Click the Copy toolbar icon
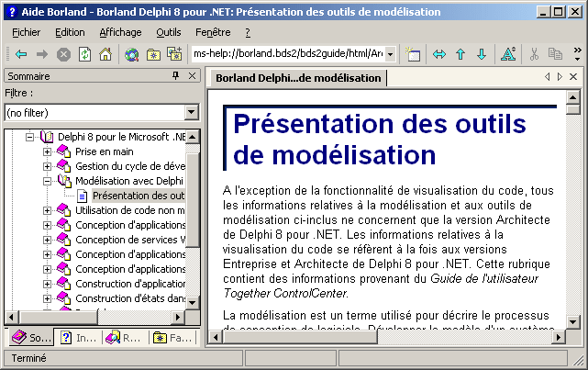 tap(555, 54)
